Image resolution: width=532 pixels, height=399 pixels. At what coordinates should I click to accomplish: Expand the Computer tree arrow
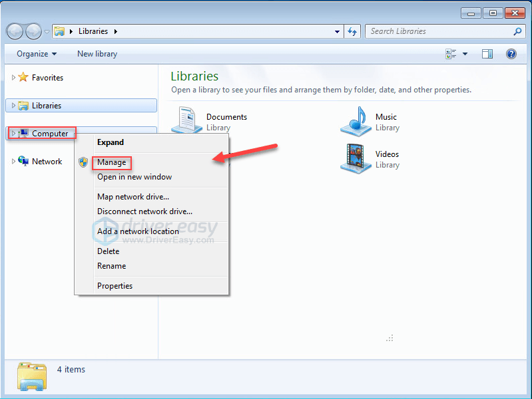(13, 133)
